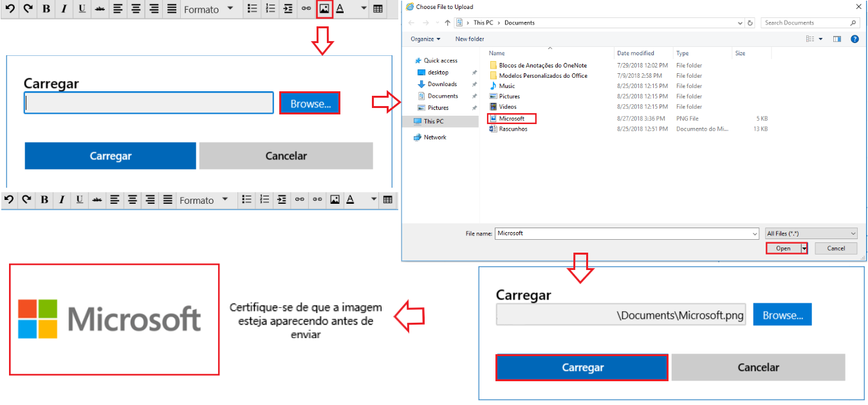
Task: Open the Formato dropdown in the lower toolbar
Action: coord(203,200)
